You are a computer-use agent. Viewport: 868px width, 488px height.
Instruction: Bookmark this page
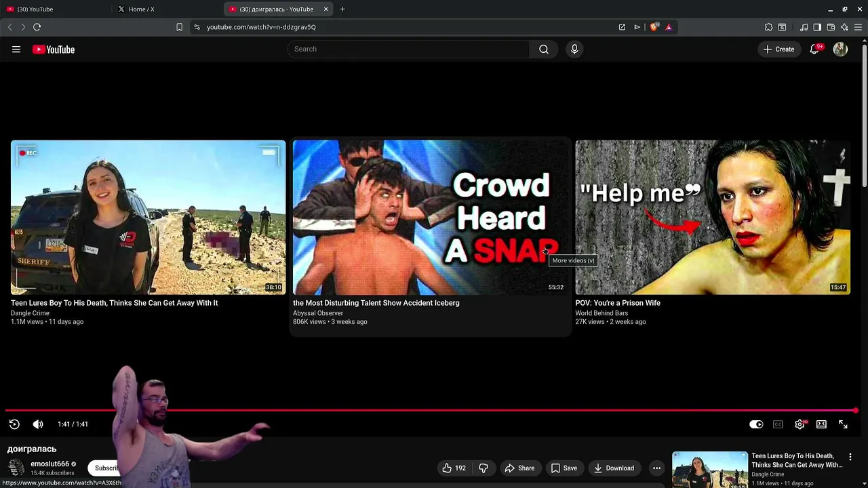(179, 27)
